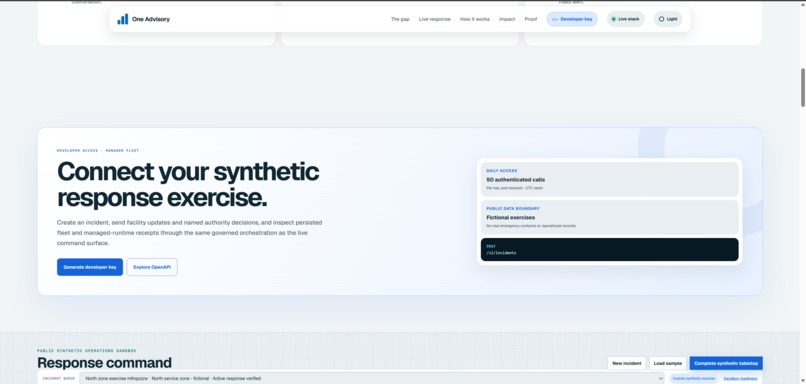The height and width of the screenshot is (384, 806).
Task: Click the "INCIDENT QUEUE" label
Action: click(58, 378)
